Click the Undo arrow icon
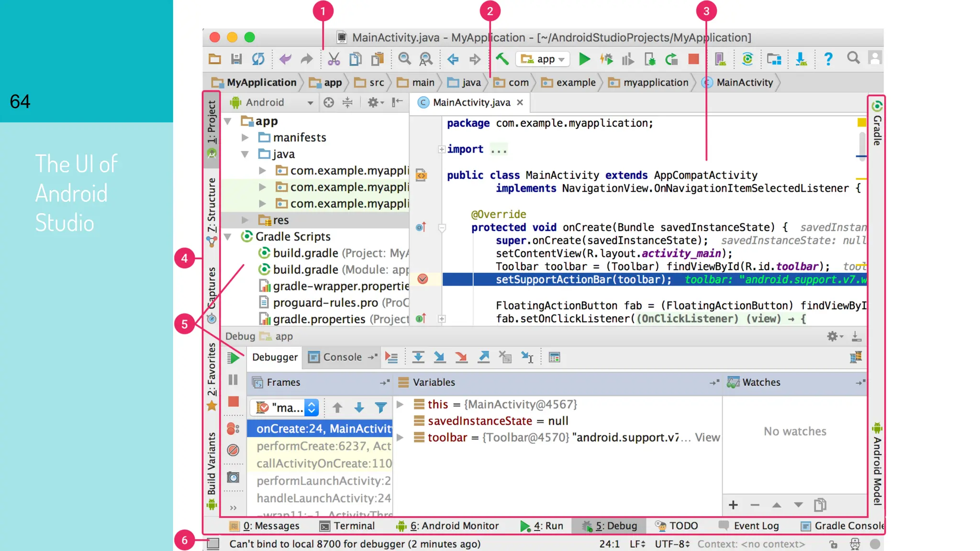The width and height of the screenshot is (980, 551). pos(285,59)
